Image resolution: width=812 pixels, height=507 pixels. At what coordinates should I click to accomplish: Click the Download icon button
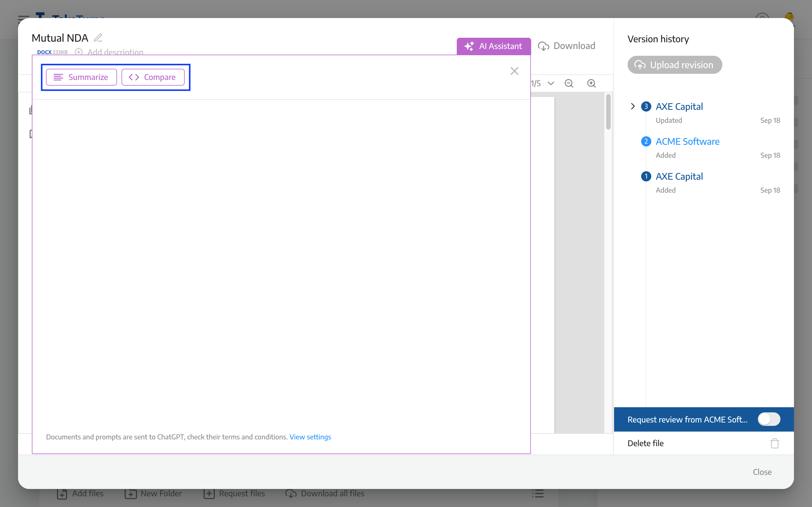point(543,46)
